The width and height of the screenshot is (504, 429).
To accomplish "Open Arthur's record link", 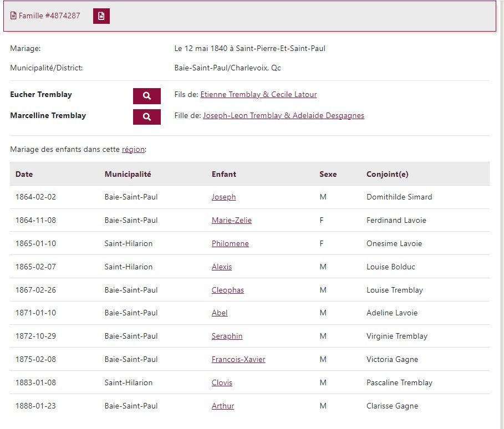I will coord(223,406).
